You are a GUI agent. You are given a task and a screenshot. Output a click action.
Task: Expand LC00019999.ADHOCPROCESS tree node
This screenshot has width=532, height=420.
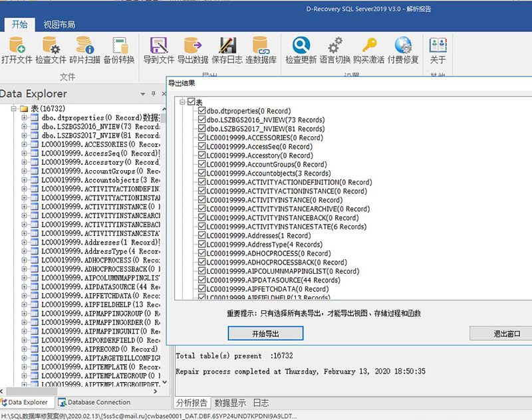pos(24,260)
